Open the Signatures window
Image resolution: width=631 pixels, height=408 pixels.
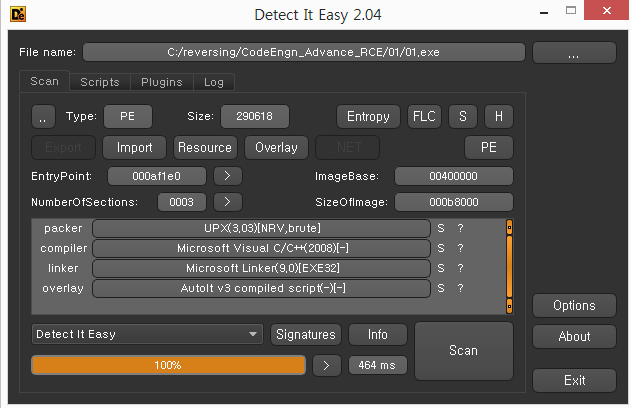306,335
